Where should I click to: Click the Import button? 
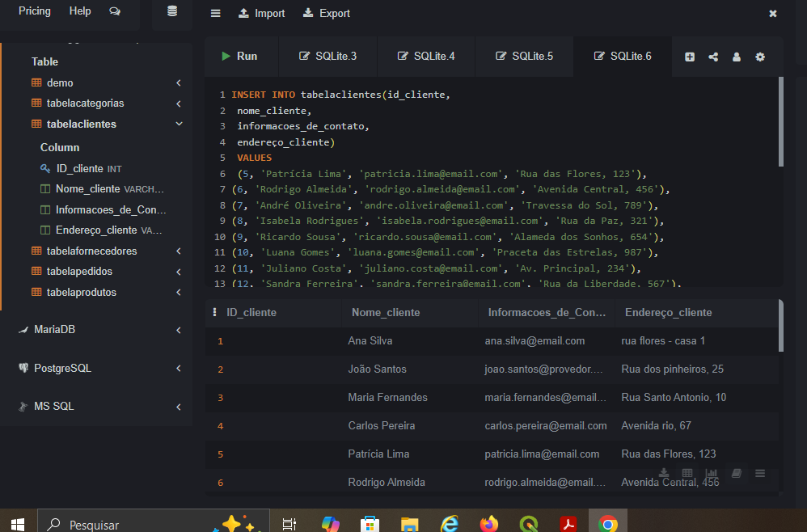[262, 14]
